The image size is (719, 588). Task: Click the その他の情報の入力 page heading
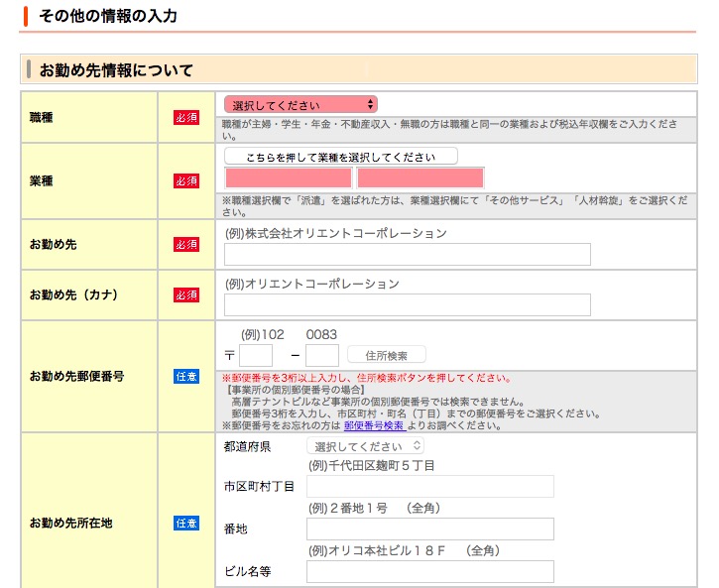(108, 16)
